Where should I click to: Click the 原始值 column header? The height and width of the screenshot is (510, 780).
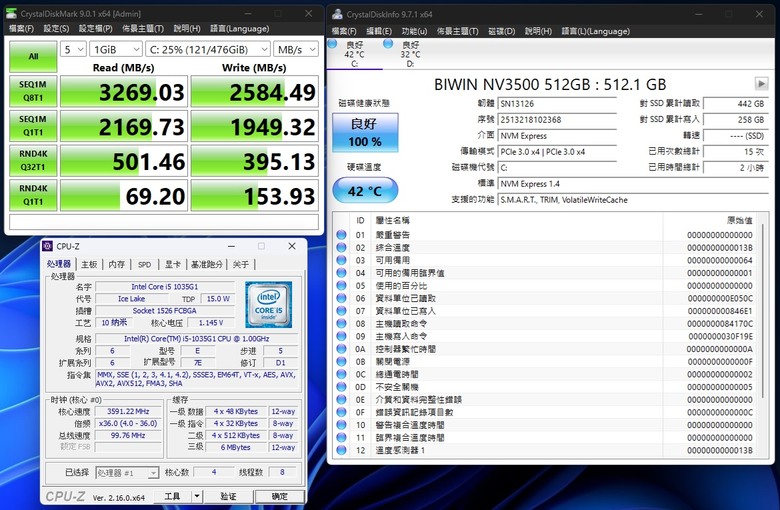point(740,220)
